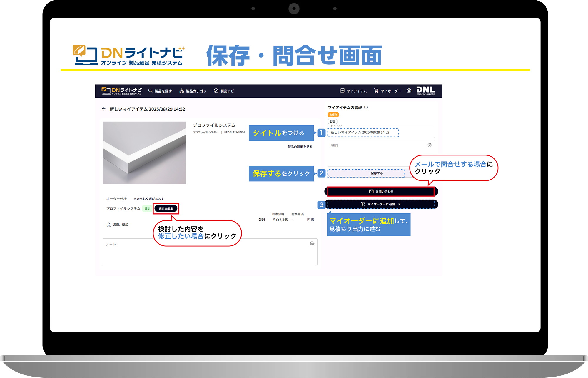Click the DNL company logo
The height and width of the screenshot is (378, 588).
click(426, 91)
